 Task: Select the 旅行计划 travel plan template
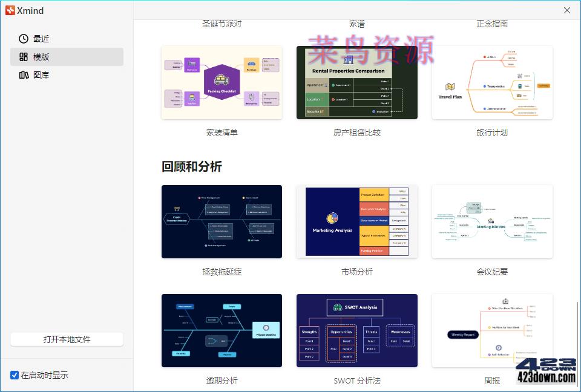coord(491,82)
